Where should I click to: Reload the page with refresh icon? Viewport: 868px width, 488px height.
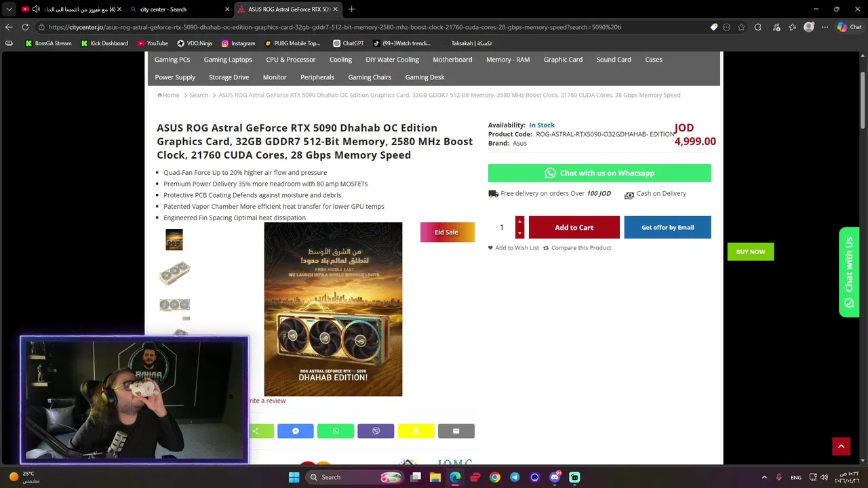click(x=25, y=27)
